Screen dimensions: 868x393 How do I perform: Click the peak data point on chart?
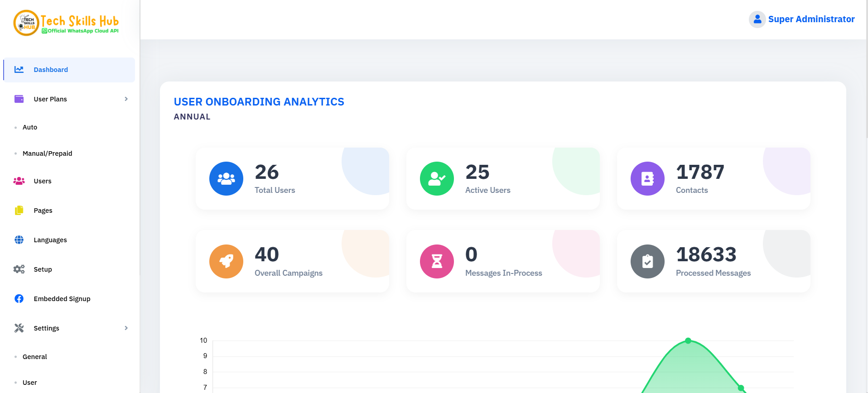(688, 340)
